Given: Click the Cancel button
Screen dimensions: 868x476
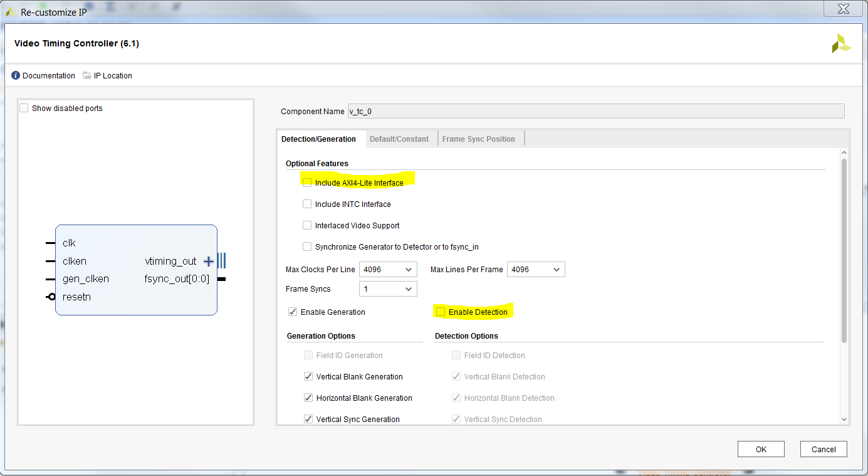Looking at the screenshot, I should point(824,449).
